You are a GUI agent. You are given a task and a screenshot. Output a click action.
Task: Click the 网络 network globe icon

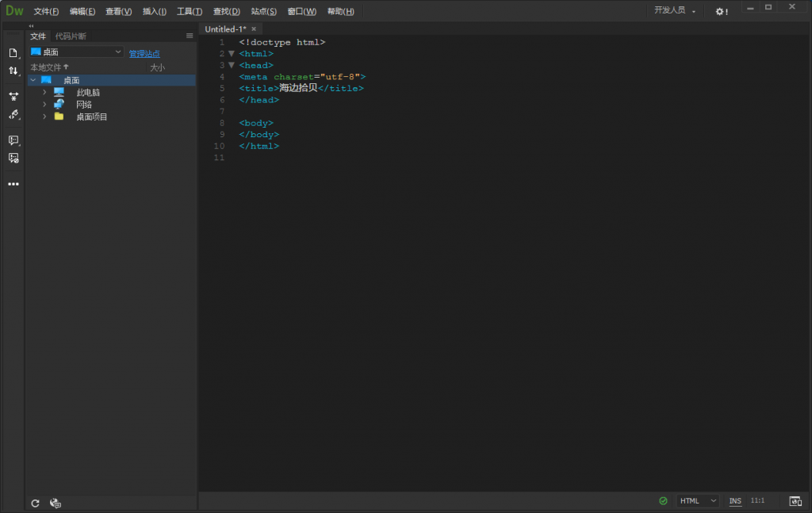(x=59, y=104)
